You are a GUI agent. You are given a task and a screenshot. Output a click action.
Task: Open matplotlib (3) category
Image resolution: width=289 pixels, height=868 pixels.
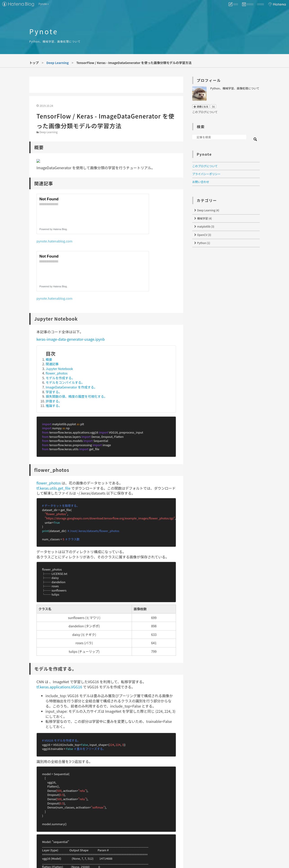(x=205, y=227)
